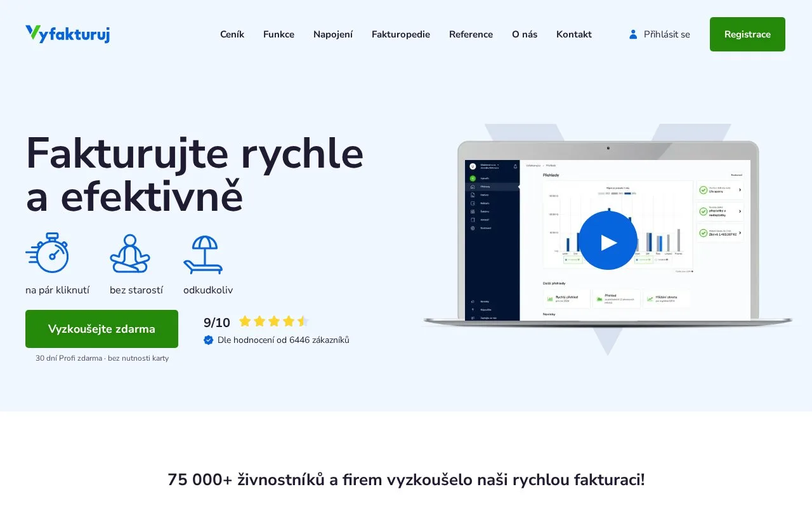Click the 9/10 rating score
This screenshot has width=812, height=508.
point(217,323)
